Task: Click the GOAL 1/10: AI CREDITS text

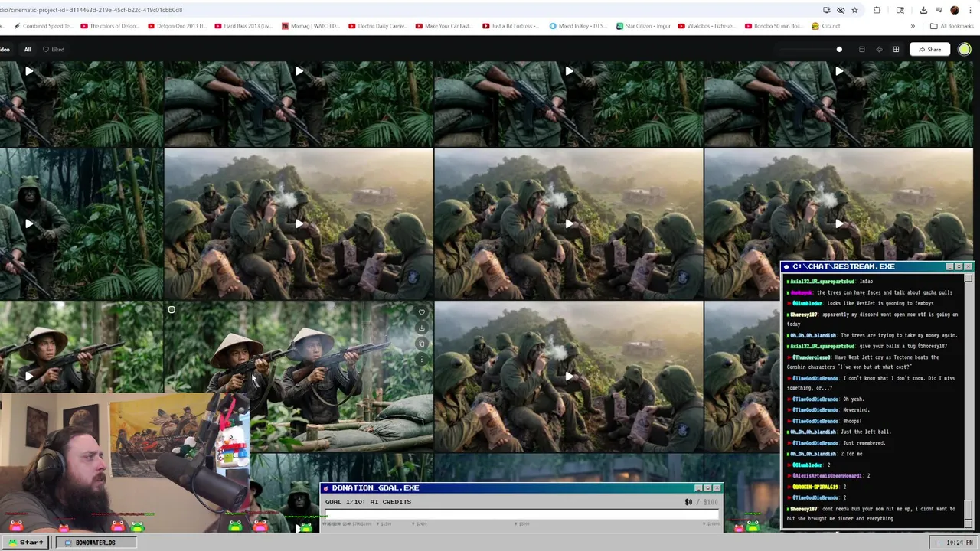Action: 368,501
